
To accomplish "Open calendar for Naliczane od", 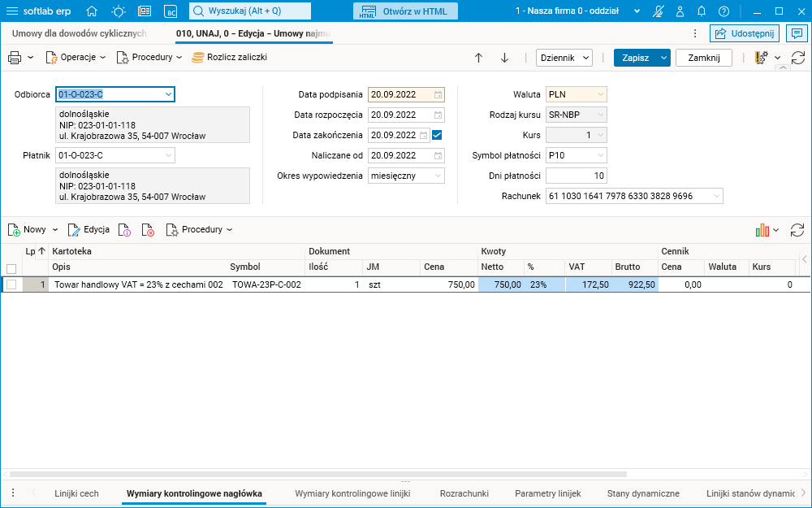I will [x=438, y=155].
